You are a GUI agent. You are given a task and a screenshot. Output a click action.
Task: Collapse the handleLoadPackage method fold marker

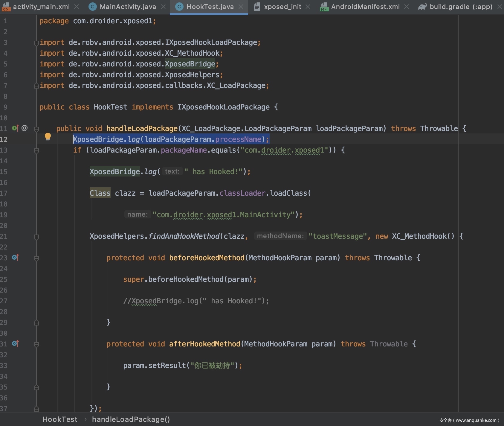[x=36, y=129]
